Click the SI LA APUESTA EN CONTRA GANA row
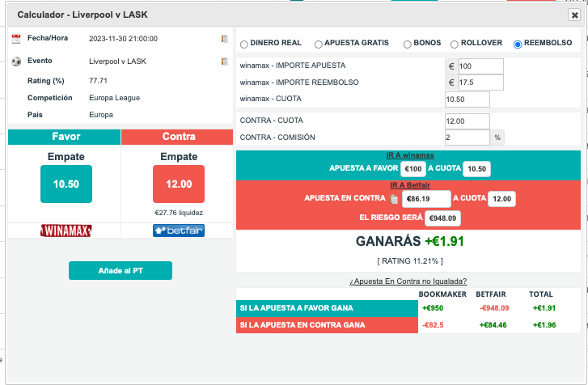The height and width of the screenshot is (385, 588). 327,325
